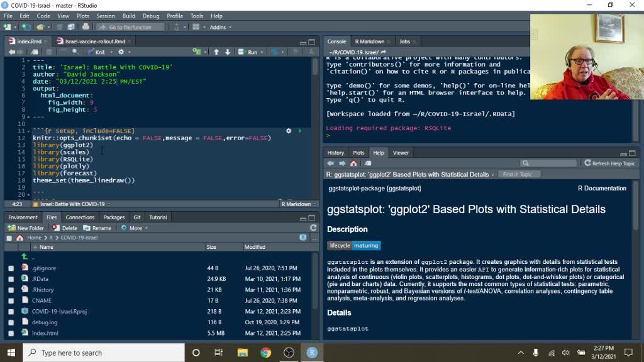
Task: Open the R Markdown file type selector
Action: 299,204
